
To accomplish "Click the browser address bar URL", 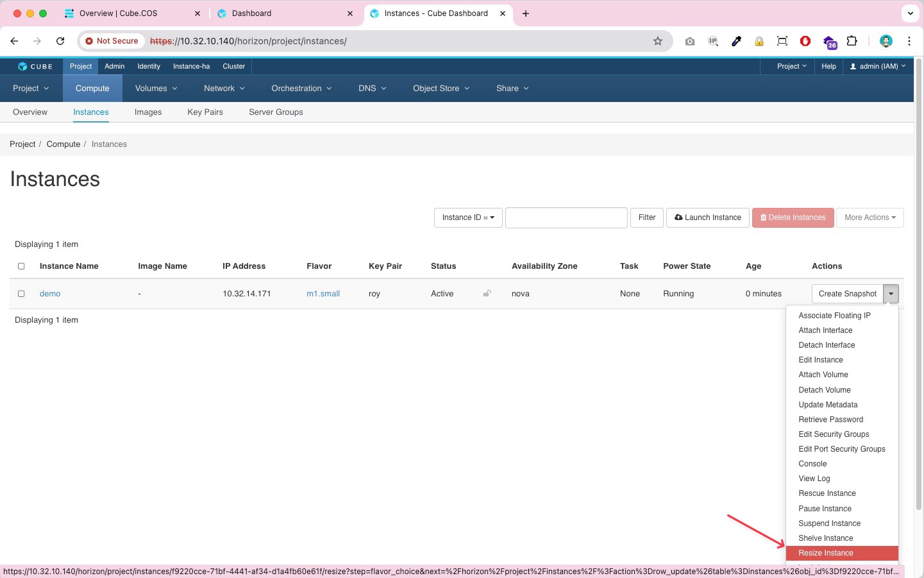I will [x=248, y=41].
